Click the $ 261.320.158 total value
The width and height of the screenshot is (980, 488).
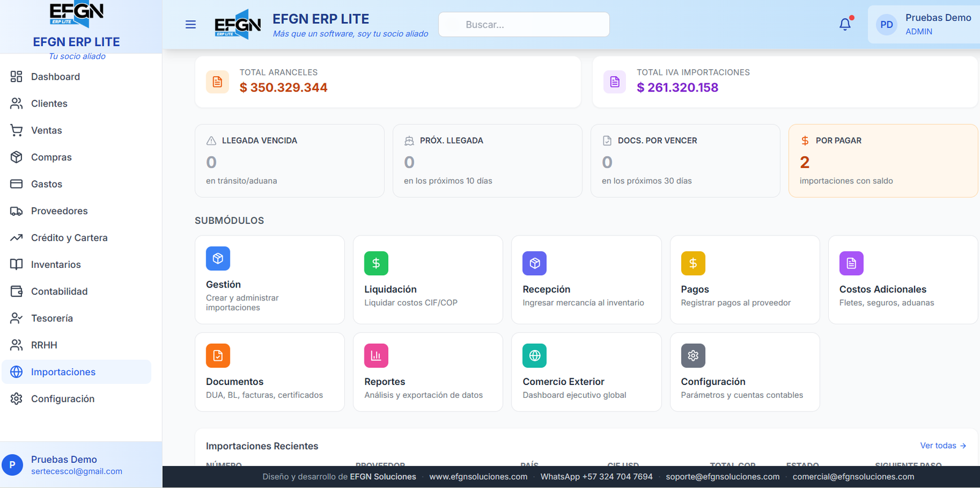click(x=677, y=88)
